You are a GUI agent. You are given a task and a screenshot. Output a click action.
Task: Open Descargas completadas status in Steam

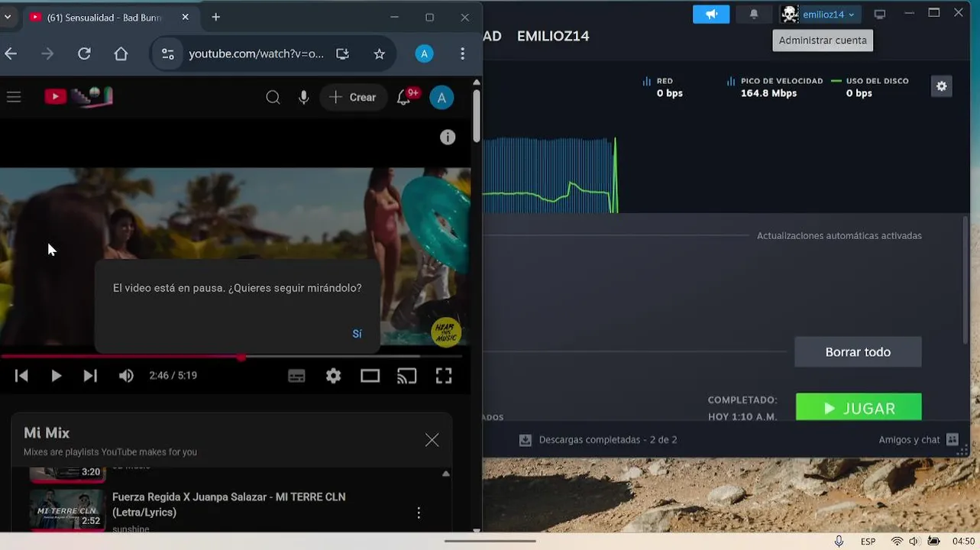coord(599,440)
